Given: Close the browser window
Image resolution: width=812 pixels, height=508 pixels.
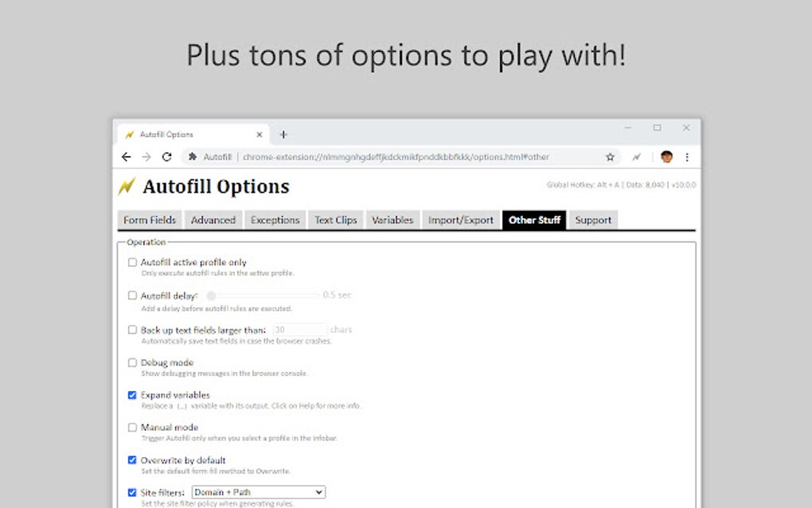Looking at the screenshot, I should [686, 127].
